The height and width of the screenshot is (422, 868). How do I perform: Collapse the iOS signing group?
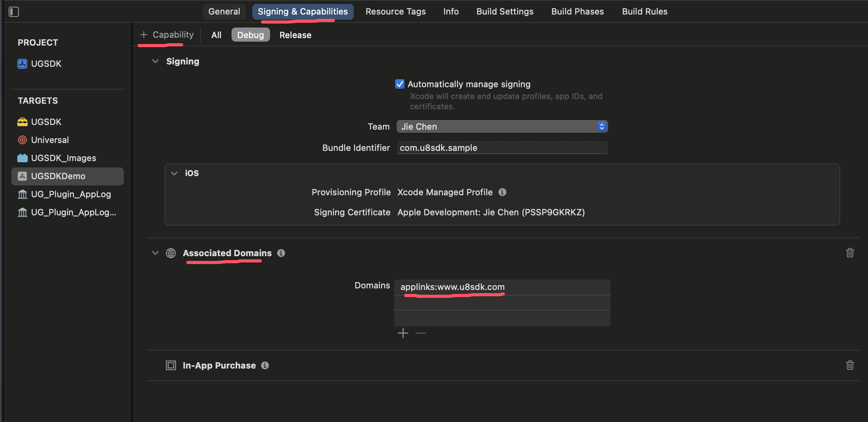pyautogui.click(x=174, y=173)
